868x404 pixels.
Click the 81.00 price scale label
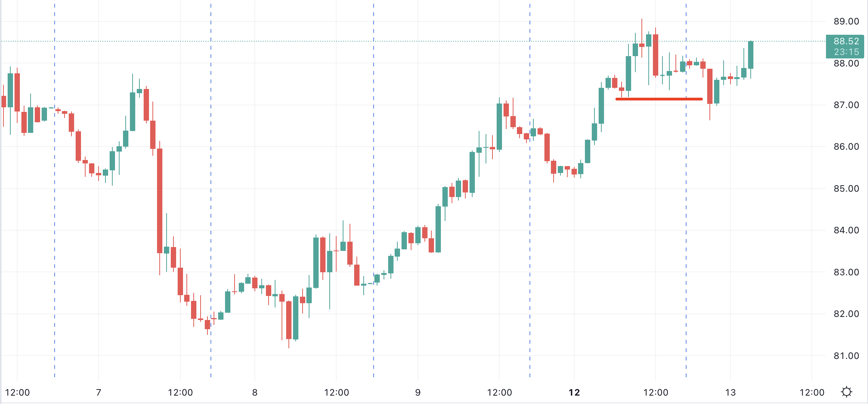tap(846, 356)
